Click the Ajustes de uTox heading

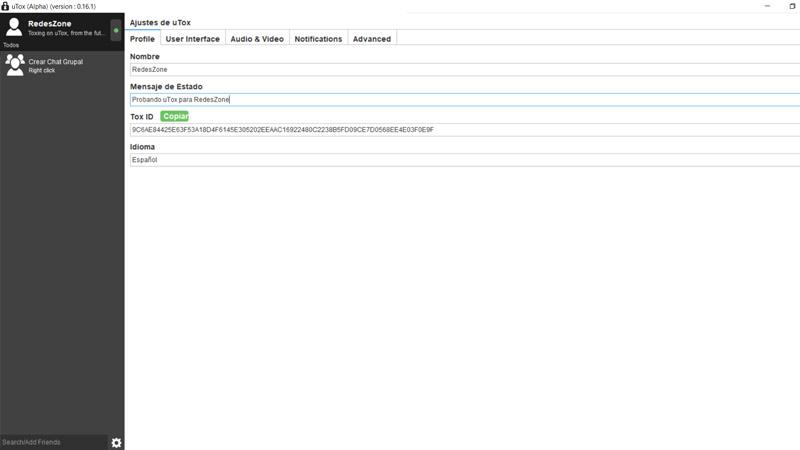160,22
